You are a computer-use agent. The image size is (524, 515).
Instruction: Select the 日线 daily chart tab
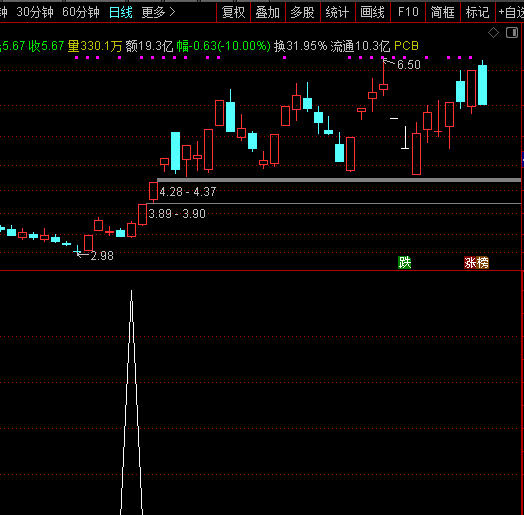tap(121, 12)
